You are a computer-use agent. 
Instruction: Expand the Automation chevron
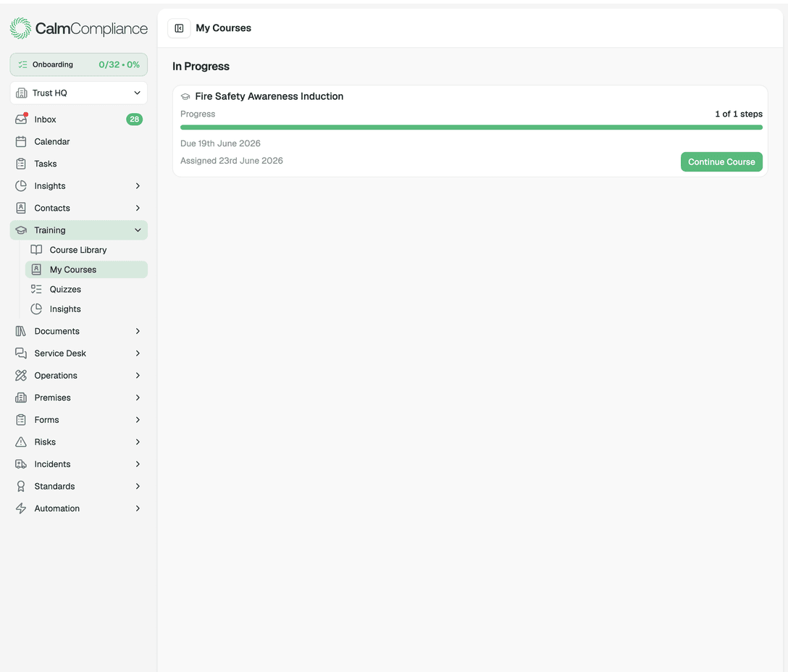138,508
